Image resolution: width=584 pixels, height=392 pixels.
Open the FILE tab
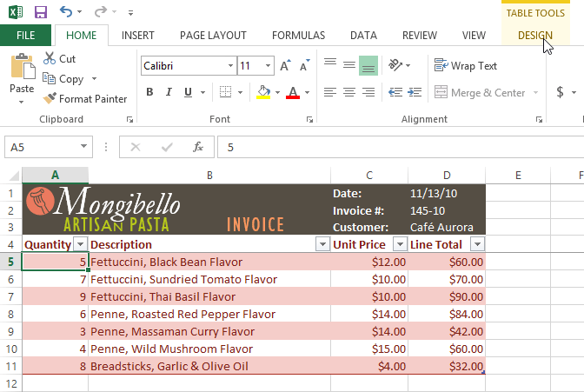[26, 36]
